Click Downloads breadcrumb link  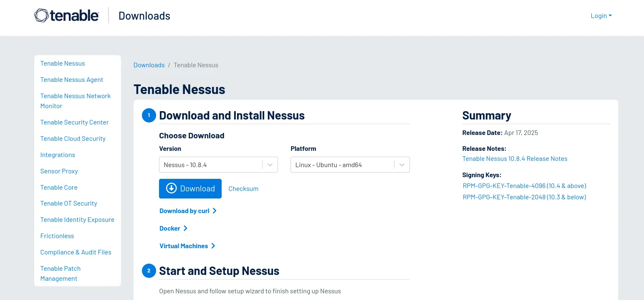click(149, 65)
